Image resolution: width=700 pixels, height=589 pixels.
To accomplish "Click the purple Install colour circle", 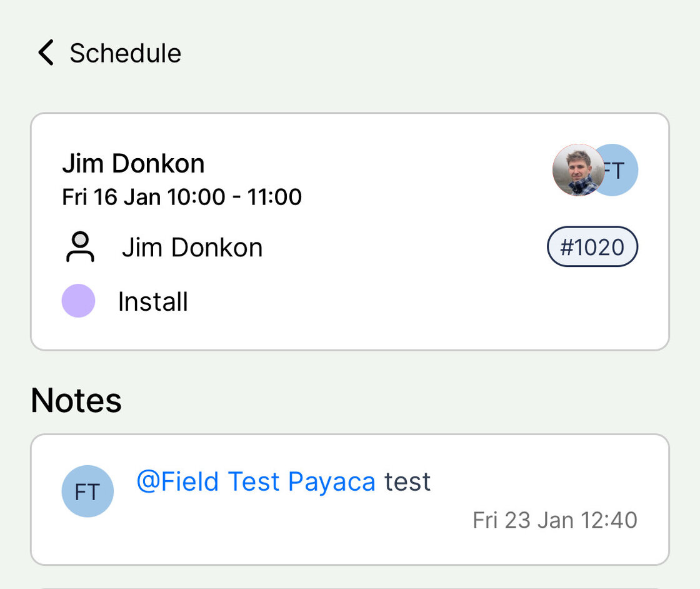I will [x=78, y=301].
